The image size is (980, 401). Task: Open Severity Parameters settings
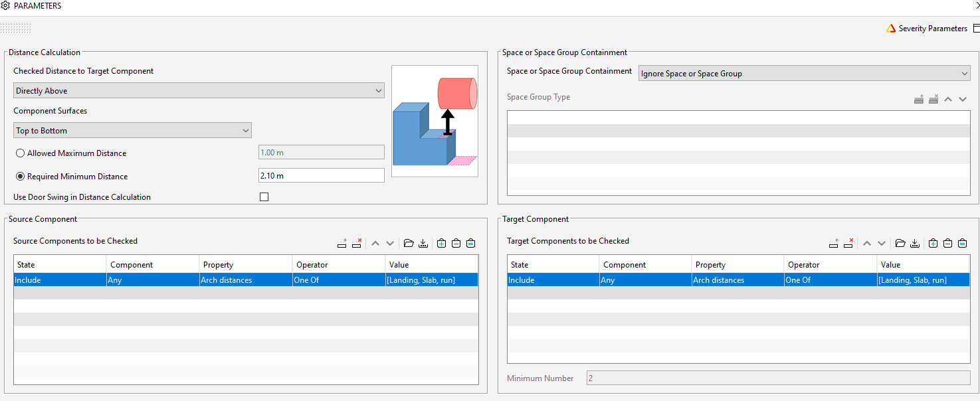pos(933,29)
